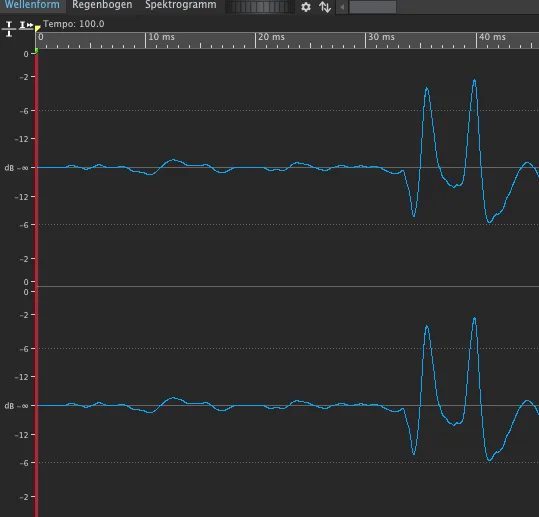Select the yellow start marker

tap(37, 28)
